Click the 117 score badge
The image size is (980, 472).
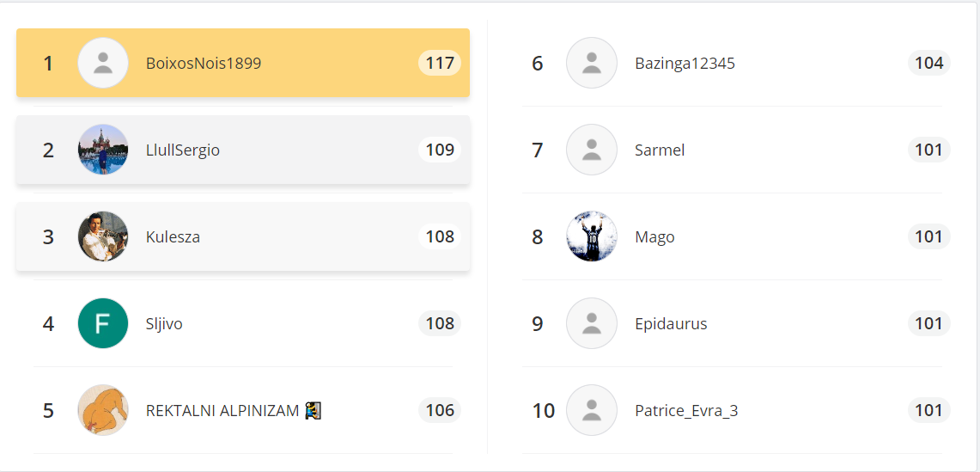click(440, 63)
